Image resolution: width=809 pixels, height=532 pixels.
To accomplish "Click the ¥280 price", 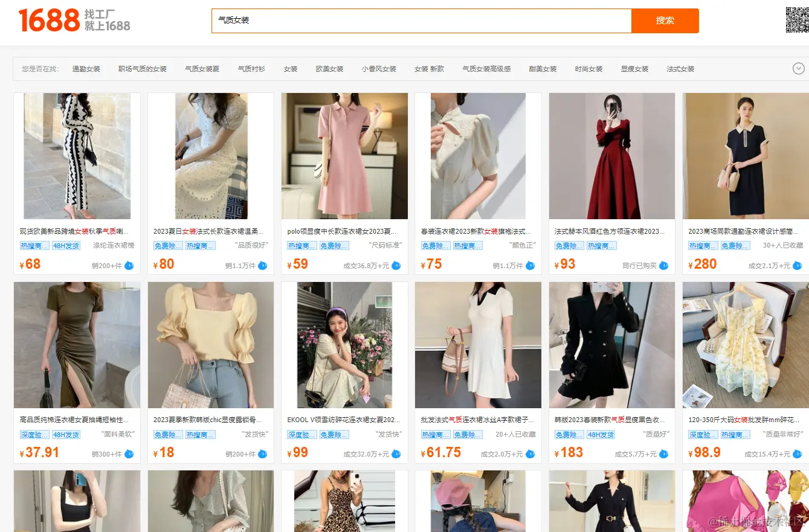I will coord(703,264).
